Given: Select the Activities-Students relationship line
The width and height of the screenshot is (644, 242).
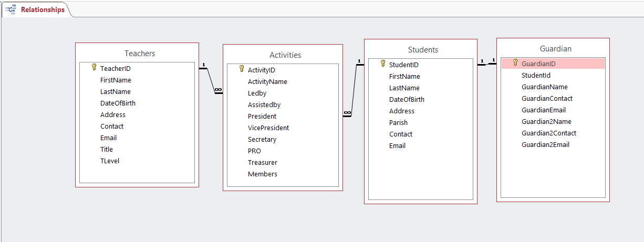Looking at the screenshot, I should (x=355, y=89).
